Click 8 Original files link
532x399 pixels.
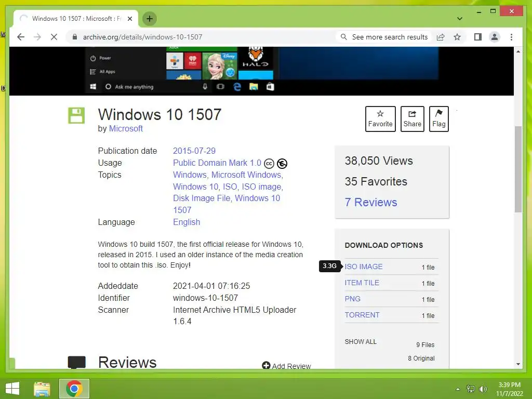421,358
